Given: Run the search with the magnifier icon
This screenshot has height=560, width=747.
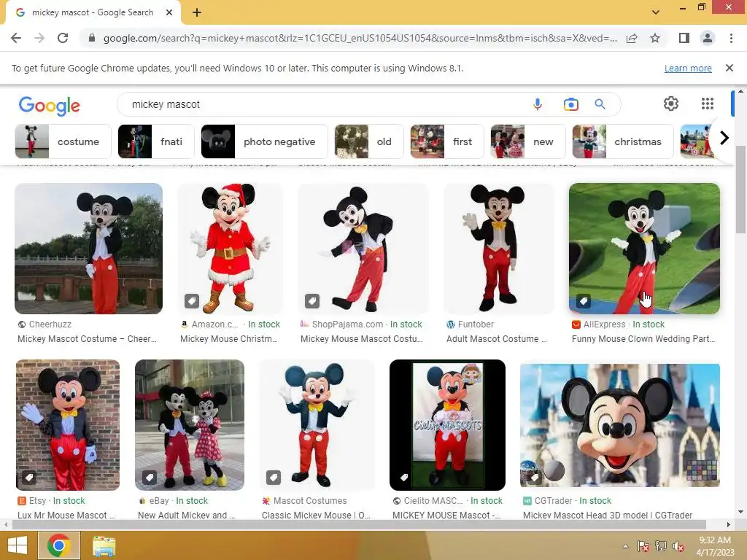Looking at the screenshot, I should pos(600,104).
